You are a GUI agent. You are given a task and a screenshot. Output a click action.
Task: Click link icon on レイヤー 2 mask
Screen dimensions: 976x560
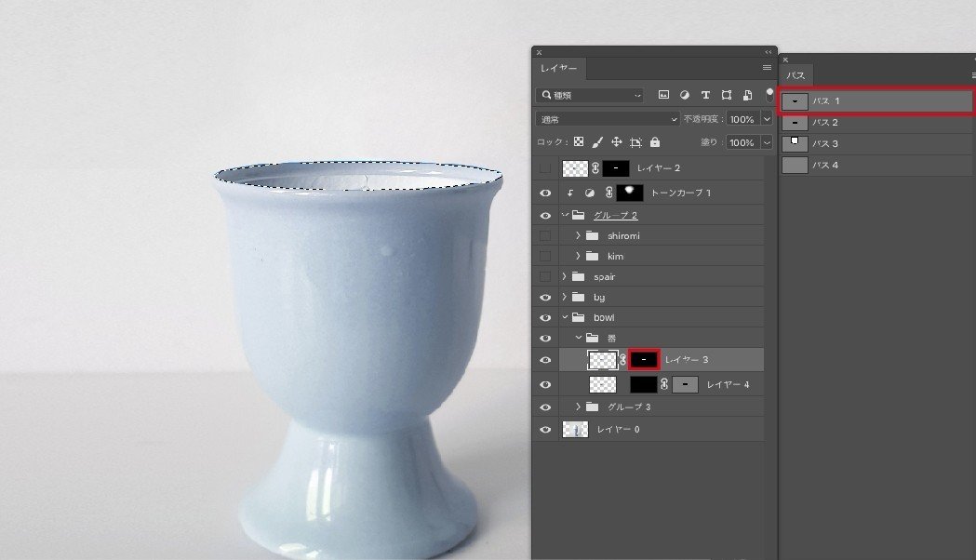click(595, 168)
